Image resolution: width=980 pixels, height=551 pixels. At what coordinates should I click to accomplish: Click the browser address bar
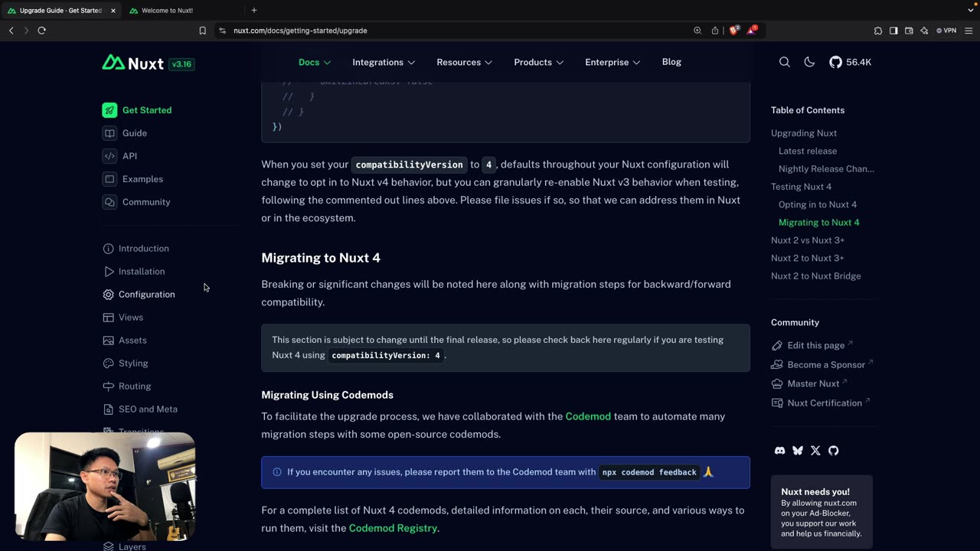click(459, 31)
